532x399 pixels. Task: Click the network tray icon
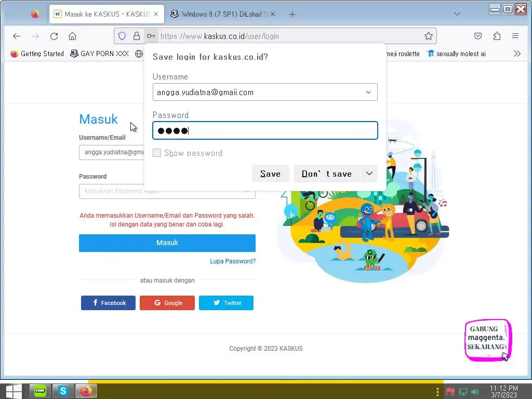[x=463, y=392]
